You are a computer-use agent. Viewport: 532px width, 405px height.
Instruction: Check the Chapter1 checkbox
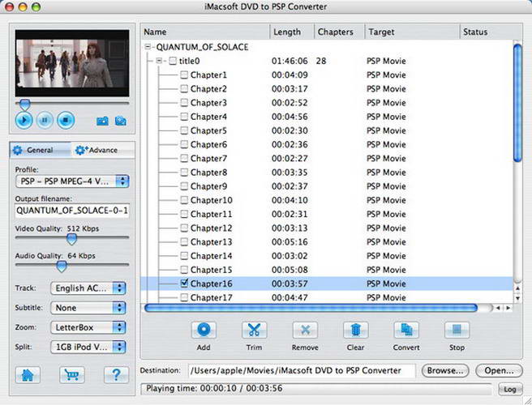coord(184,75)
